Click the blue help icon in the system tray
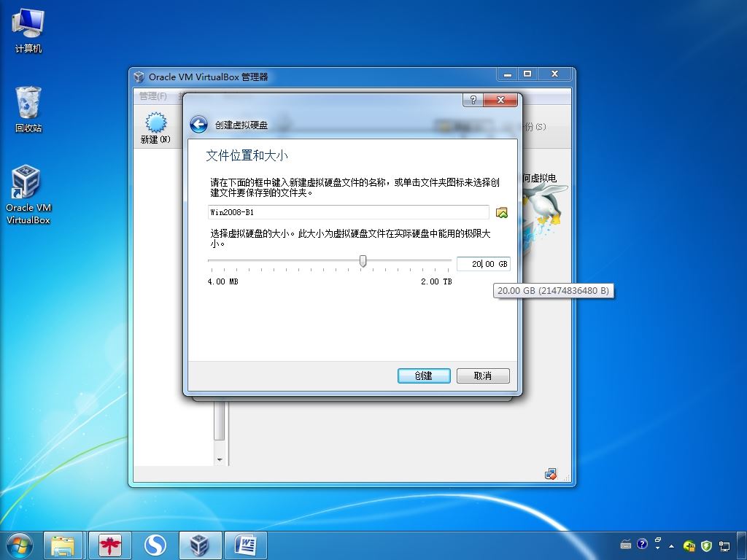The height and width of the screenshot is (560, 747). tap(642, 544)
